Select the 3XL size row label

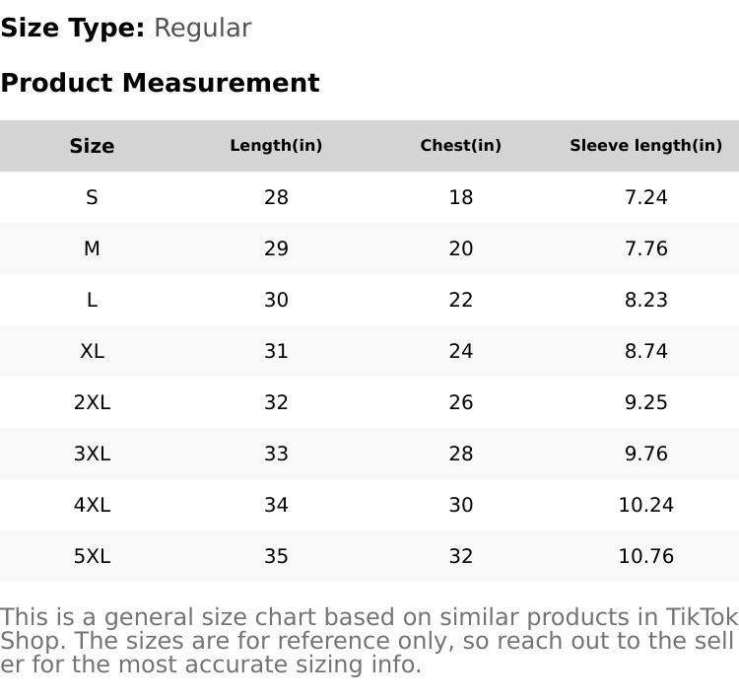point(92,454)
